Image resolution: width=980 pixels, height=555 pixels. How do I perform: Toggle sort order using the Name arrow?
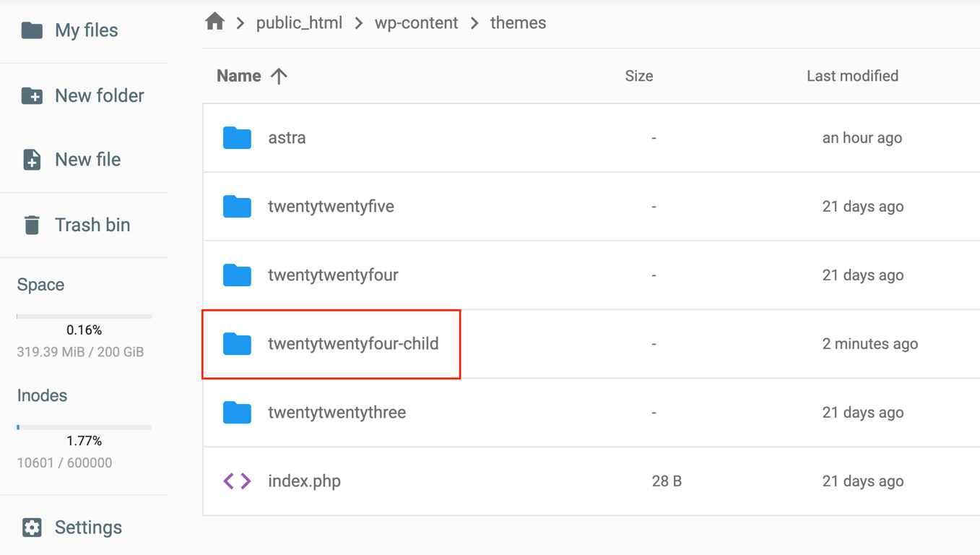click(279, 75)
